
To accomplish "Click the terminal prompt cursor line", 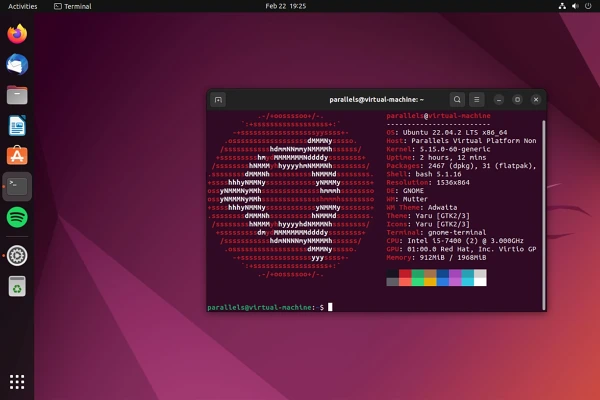I will point(270,307).
